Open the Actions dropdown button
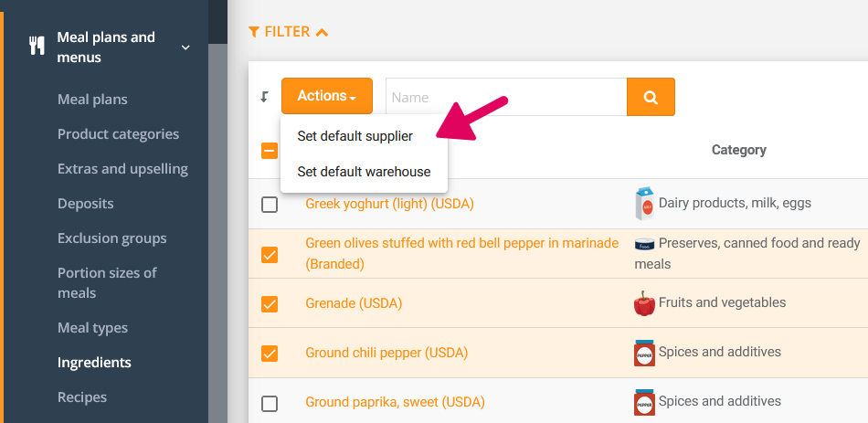The image size is (868, 423). [326, 96]
